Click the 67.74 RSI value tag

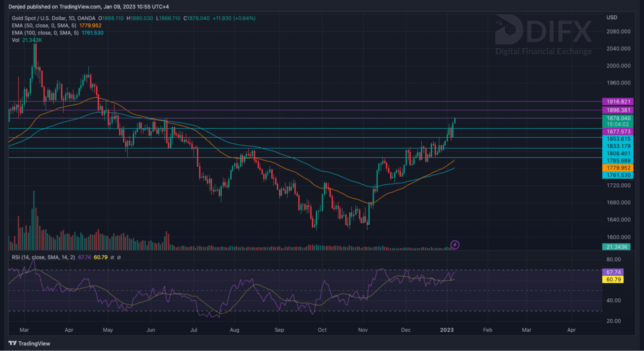[613, 272]
